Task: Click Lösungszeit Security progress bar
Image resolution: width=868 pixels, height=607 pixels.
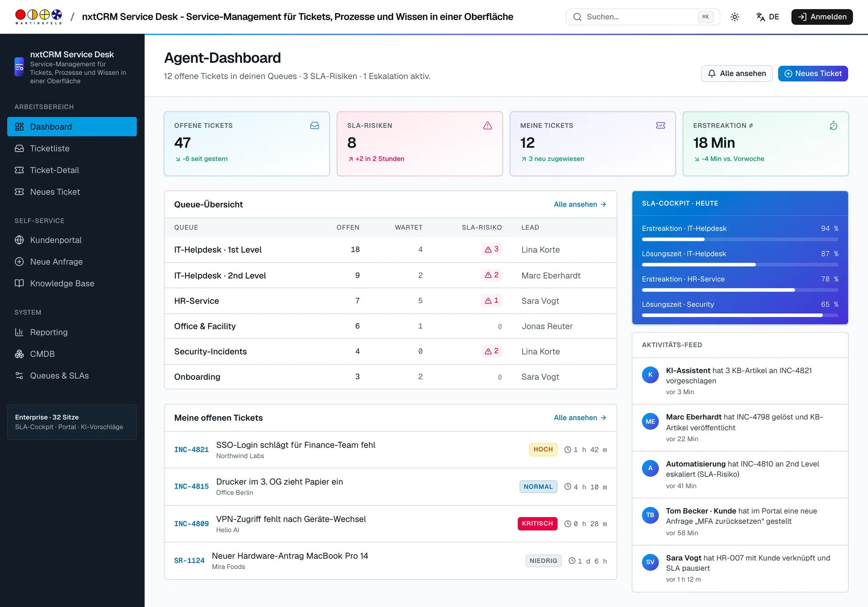Action: point(740,315)
